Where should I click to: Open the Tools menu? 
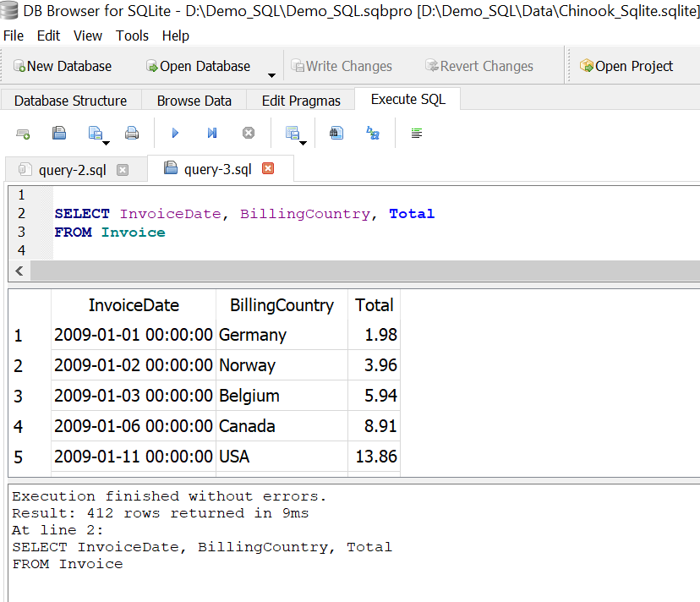132,36
